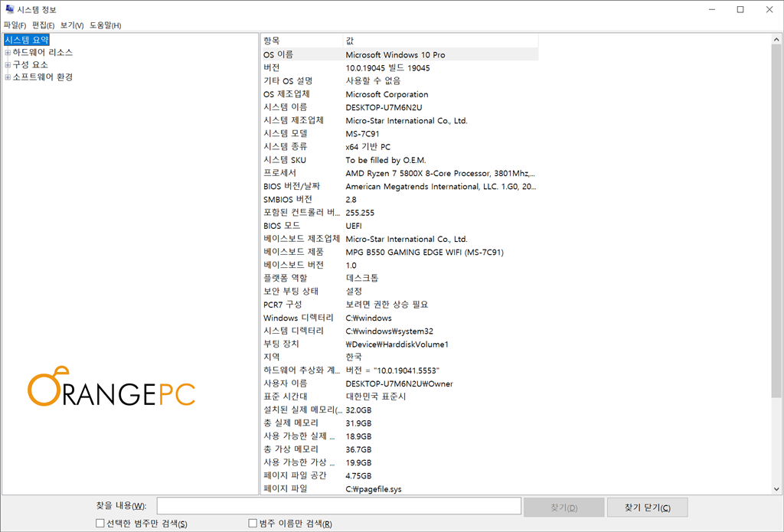Open the 파일(F) menu
Viewport: 784px width, 532px height.
click(15, 25)
